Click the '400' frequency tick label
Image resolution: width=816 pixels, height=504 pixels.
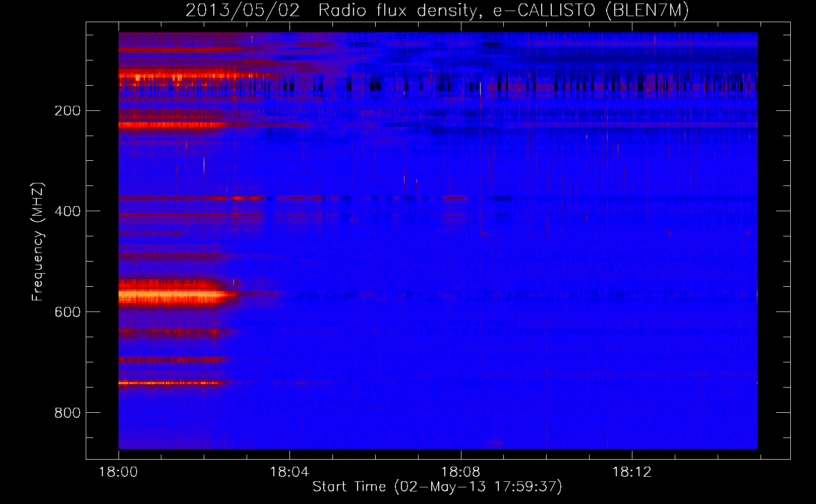point(68,211)
